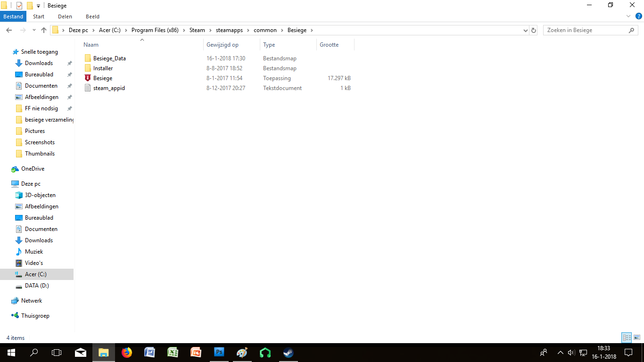
Task: Open the Bestand menu
Action: [x=13, y=16]
